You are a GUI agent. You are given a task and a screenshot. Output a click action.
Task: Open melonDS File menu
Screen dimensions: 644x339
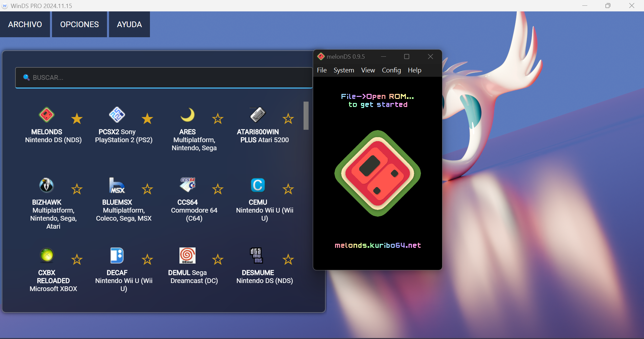click(322, 70)
